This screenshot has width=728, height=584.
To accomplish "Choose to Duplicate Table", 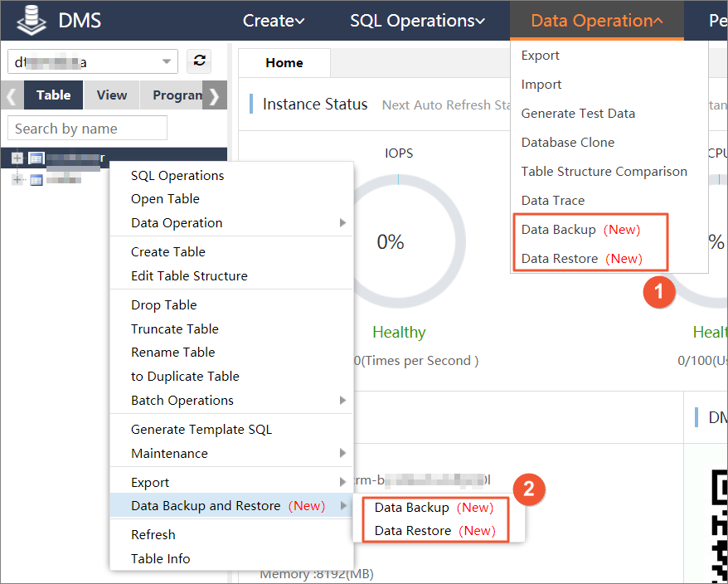I will point(185,377).
